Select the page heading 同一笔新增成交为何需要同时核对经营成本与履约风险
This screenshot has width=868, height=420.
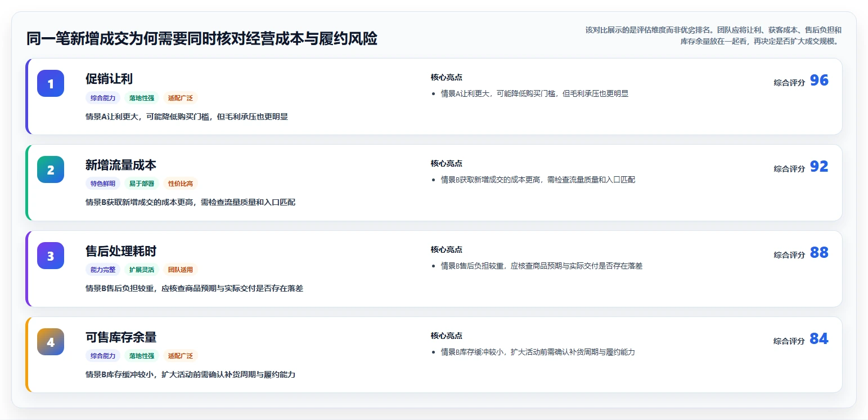(x=202, y=39)
